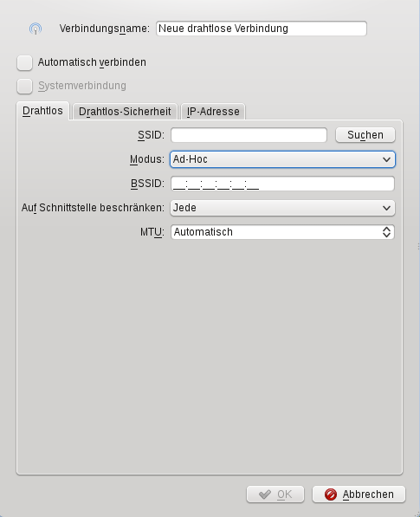
Task: Click into the BSSID address field
Action: 282,184
